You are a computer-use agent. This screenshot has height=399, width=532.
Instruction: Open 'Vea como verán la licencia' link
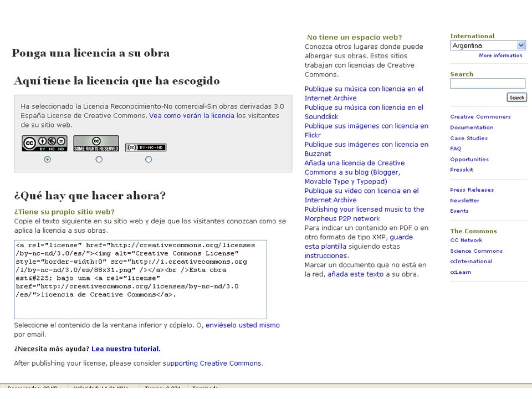pyautogui.click(x=192, y=116)
